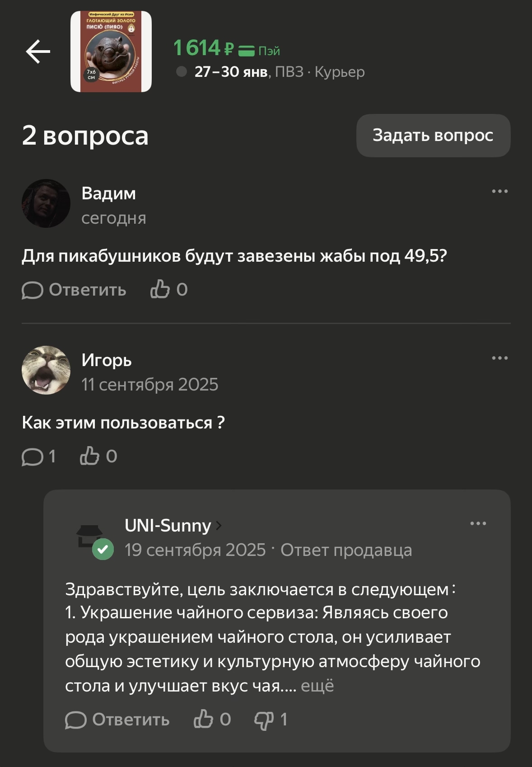Viewport: 532px width, 767px height.
Task: Open Игорь's cat avatar
Action: 46,370
